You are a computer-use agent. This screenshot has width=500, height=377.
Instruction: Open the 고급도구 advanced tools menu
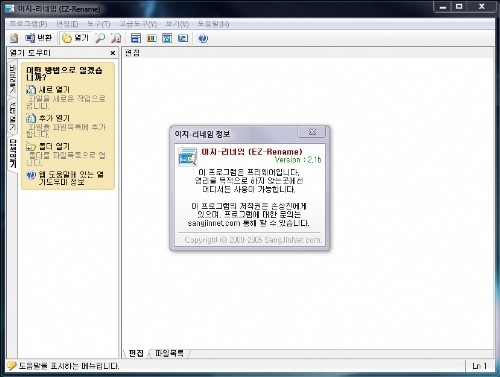tap(138, 24)
